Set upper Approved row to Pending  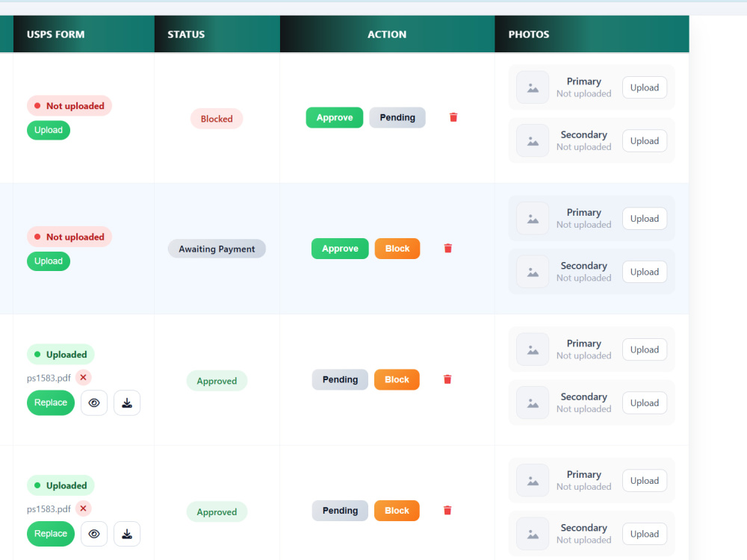tap(340, 379)
